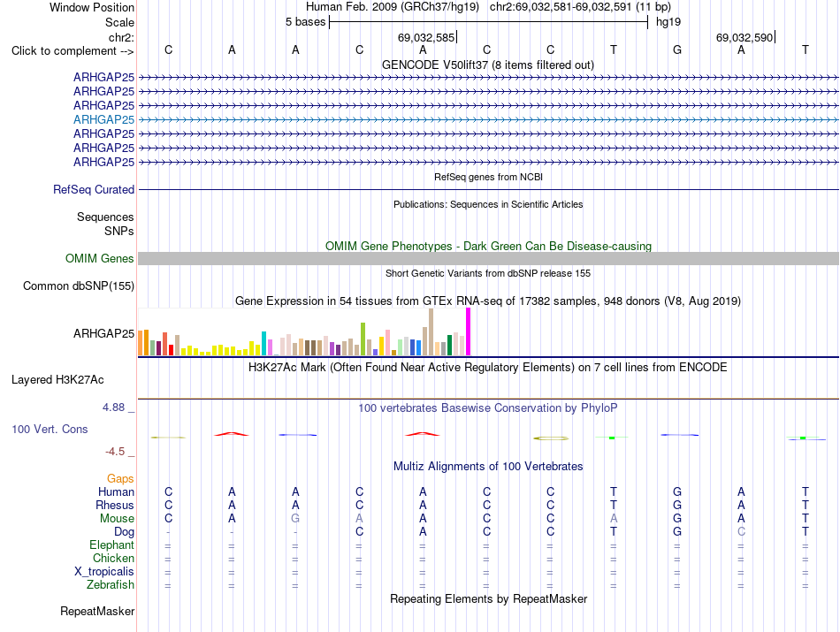Click 'Publications: Sequences in Scientific Articles' title
The image size is (840, 632).
pyautogui.click(x=488, y=204)
